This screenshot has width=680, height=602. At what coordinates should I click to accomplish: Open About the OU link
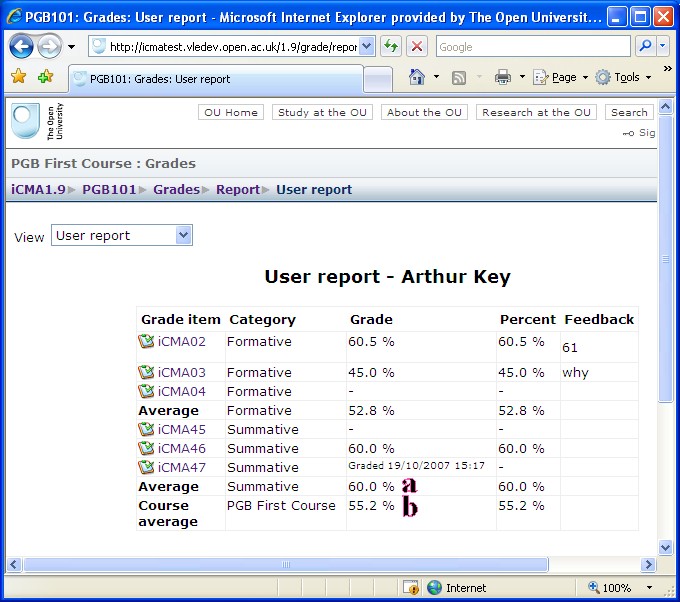tap(424, 112)
